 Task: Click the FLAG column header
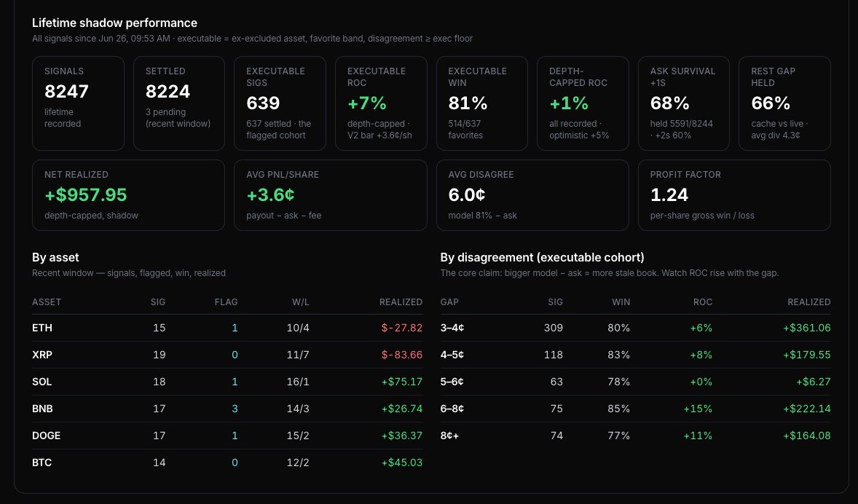coord(226,302)
